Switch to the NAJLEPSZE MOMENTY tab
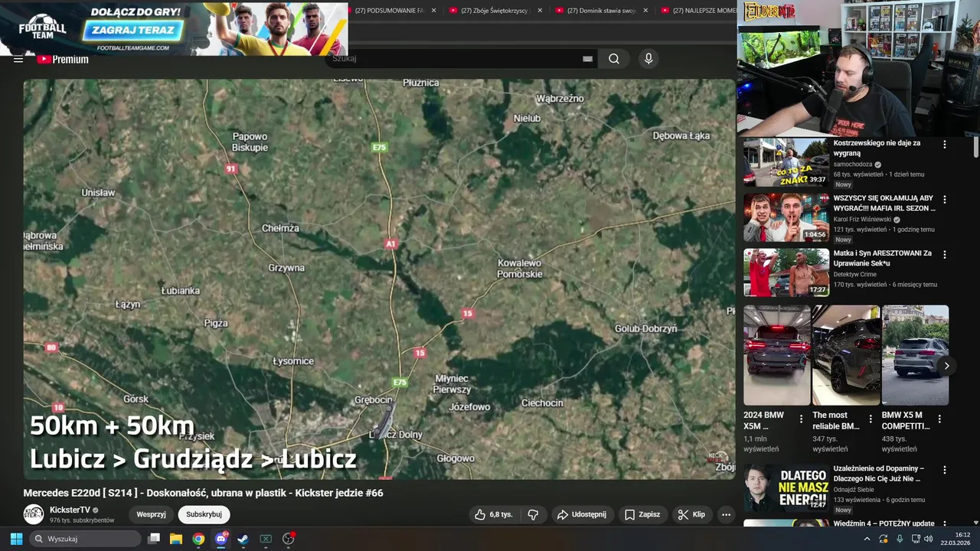 pyautogui.click(x=697, y=11)
